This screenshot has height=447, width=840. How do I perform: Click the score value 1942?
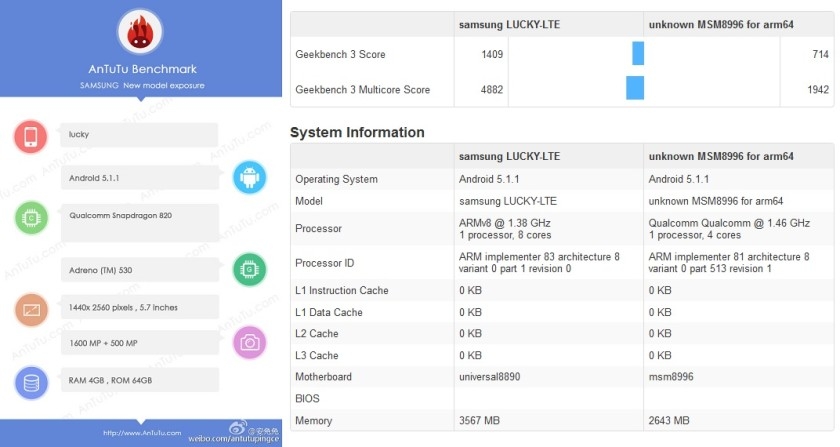pos(818,90)
